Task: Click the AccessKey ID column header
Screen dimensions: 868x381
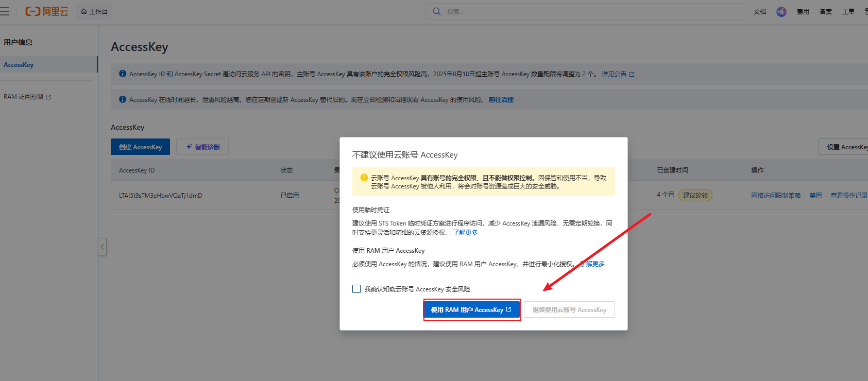Action: [137, 170]
